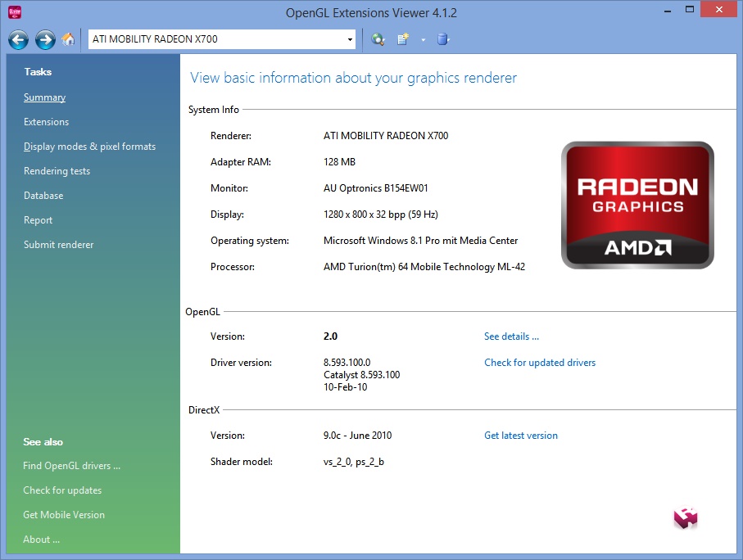Open Display modes & pixel formats

(89, 147)
